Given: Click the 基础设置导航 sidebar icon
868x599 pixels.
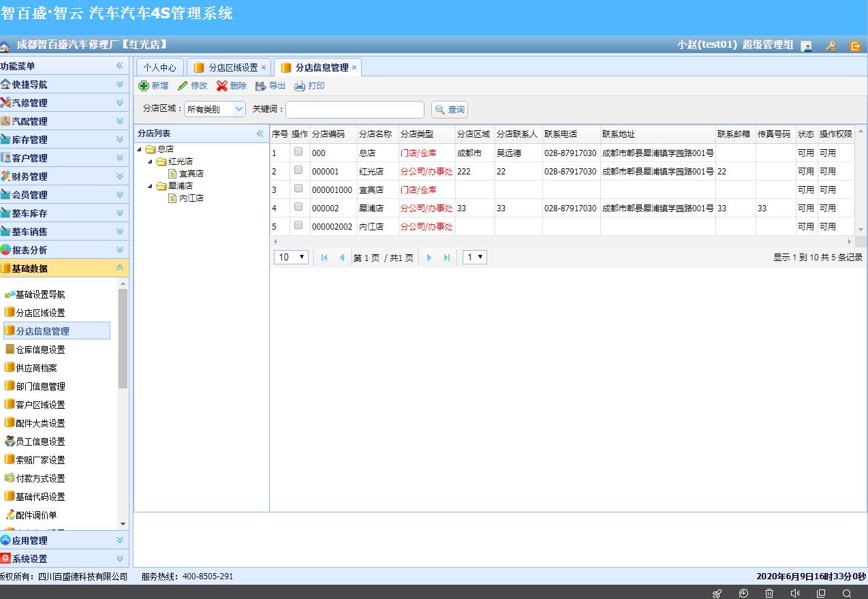Looking at the screenshot, I should click(x=10, y=294).
